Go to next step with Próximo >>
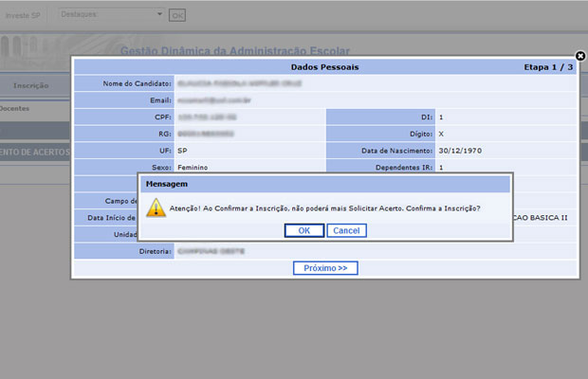The height and width of the screenshot is (379, 588). pos(325,268)
